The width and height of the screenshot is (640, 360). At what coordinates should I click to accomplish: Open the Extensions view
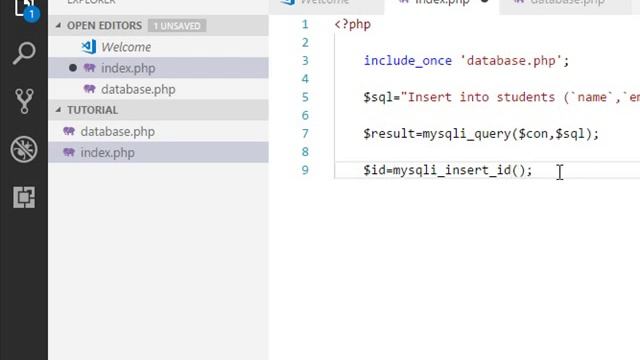(x=24, y=197)
